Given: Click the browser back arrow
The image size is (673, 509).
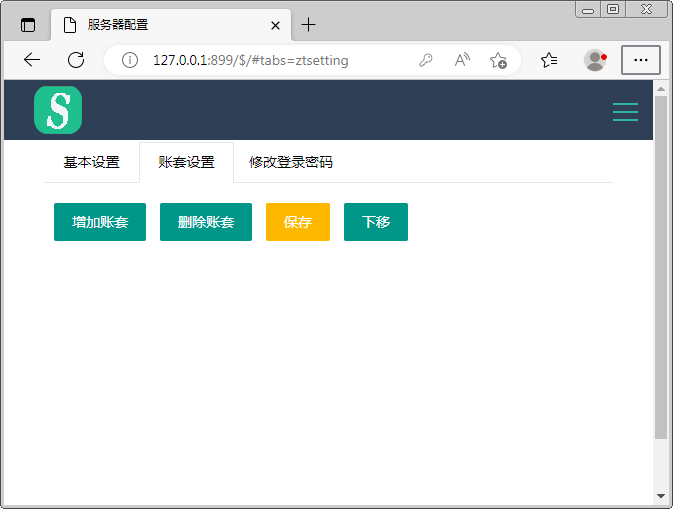Looking at the screenshot, I should [x=32, y=60].
